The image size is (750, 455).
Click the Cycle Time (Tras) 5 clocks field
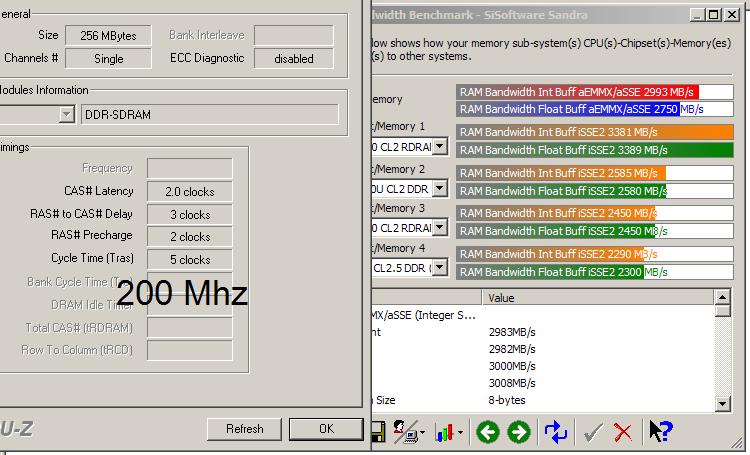190,259
